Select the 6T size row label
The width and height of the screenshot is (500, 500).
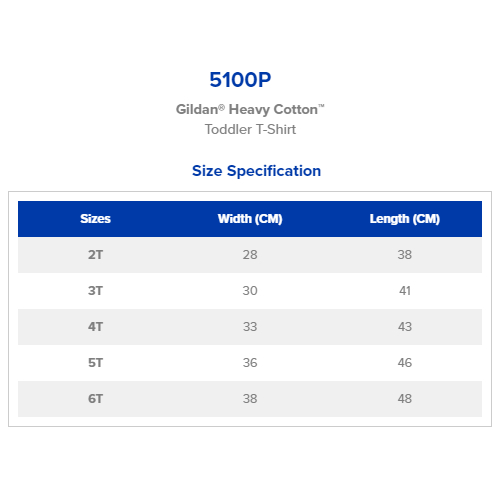coord(95,399)
